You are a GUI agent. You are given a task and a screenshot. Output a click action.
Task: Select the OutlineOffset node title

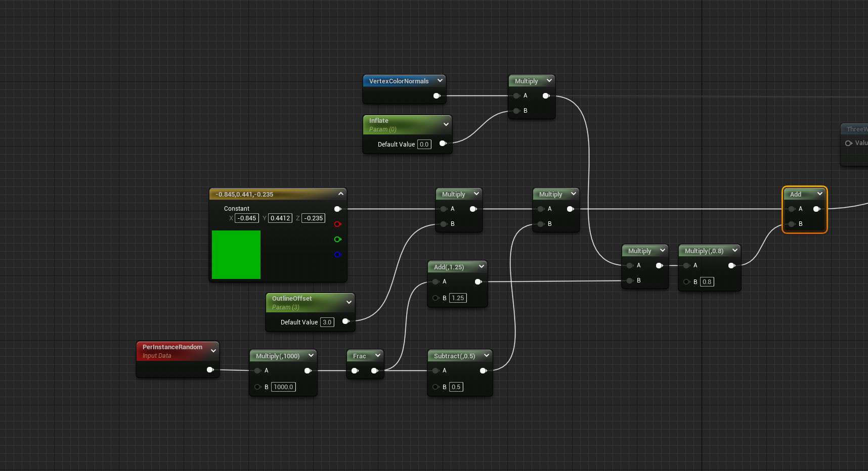pyautogui.click(x=292, y=298)
